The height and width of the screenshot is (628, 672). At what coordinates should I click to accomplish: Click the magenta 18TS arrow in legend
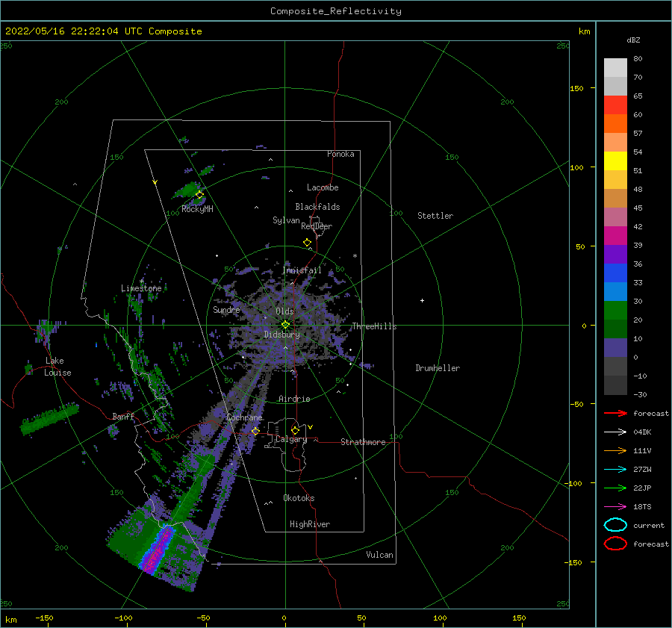(x=615, y=507)
